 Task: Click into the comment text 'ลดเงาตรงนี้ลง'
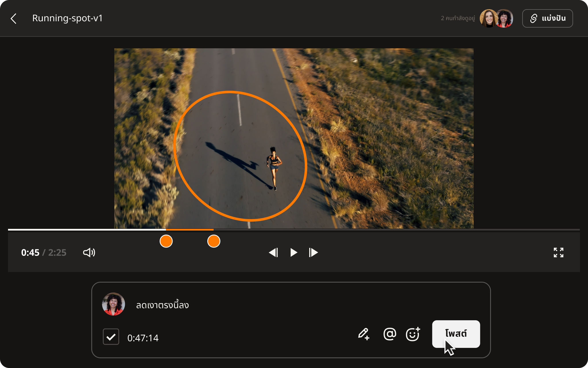162,305
